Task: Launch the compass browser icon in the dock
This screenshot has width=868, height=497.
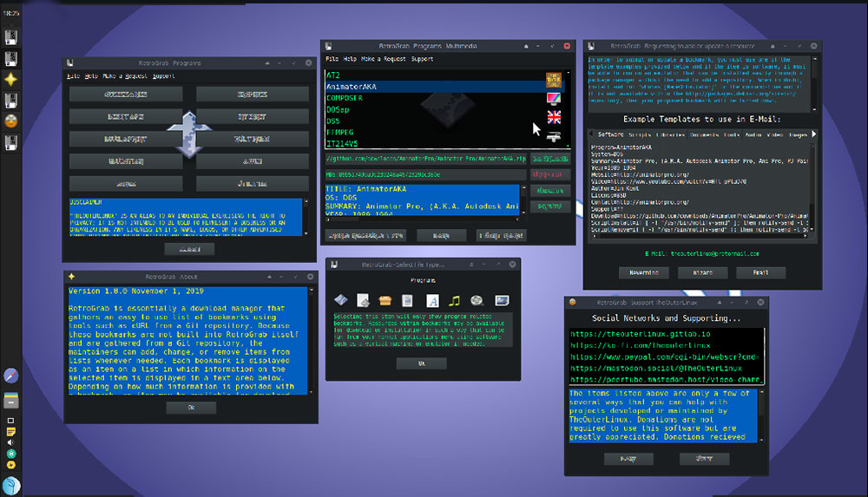Action: pyautogui.click(x=11, y=376)
